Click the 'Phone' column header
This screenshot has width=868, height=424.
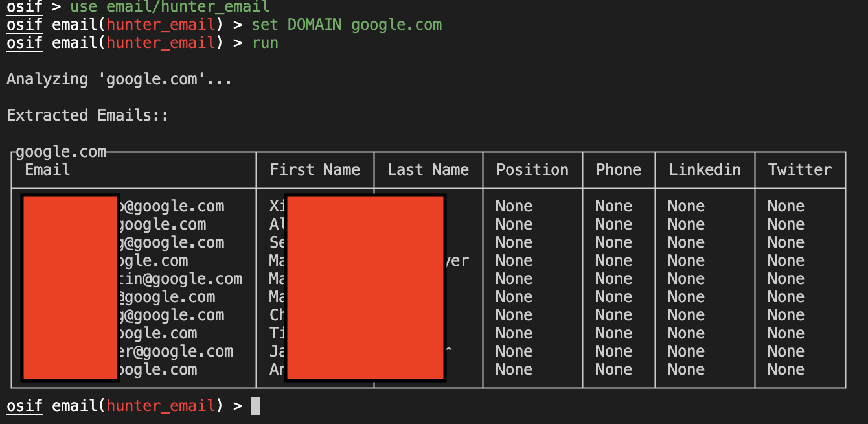(x=619, y=170)
